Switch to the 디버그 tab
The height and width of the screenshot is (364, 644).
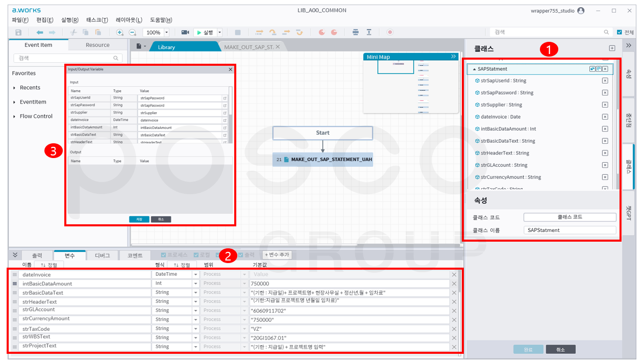[x=102, y=255]
